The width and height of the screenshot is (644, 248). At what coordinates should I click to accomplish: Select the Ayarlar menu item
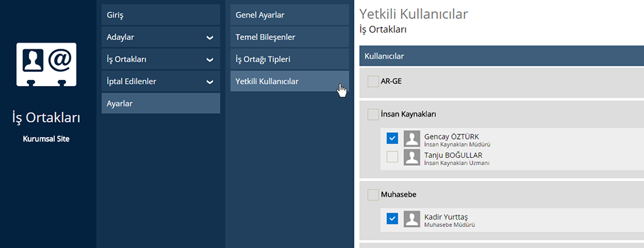pyautogui.click(x=161, y=104)
